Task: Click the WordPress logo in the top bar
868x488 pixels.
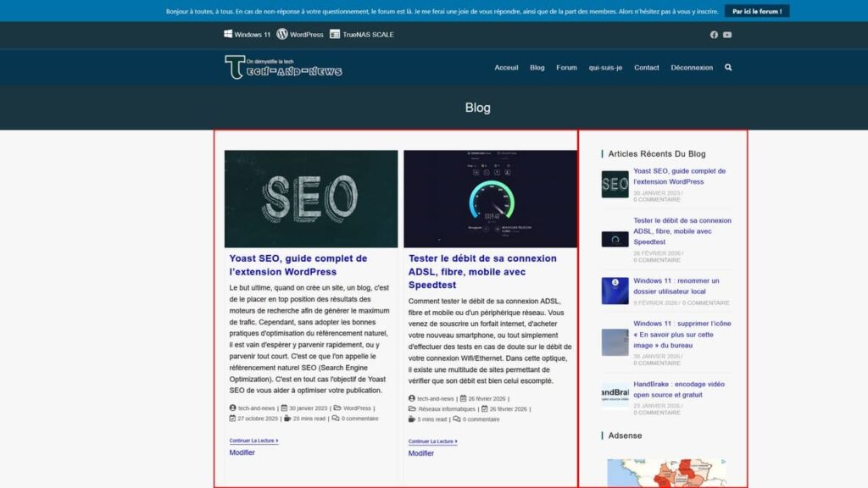Action: (x=281, y=34)
